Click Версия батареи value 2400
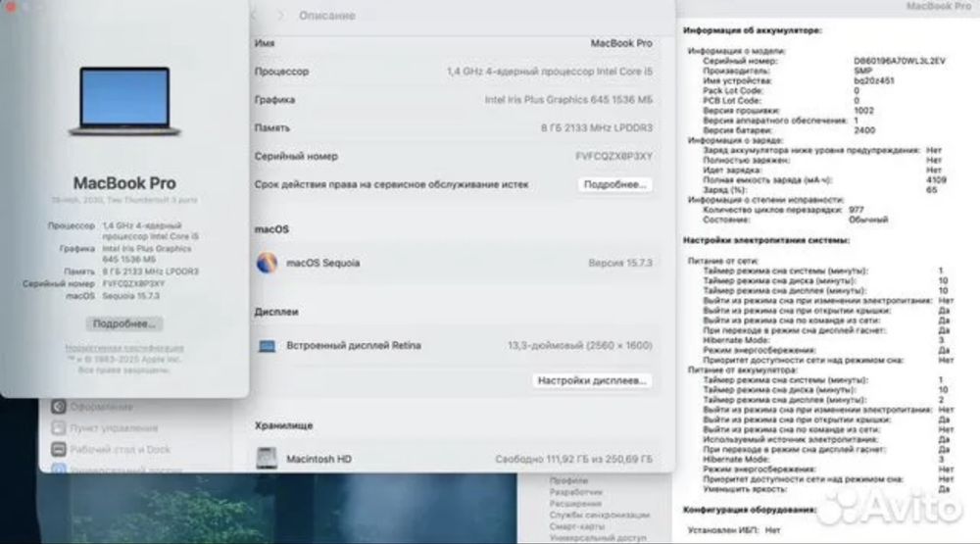This screenshot has height=544, width=980. (x=864, y=130)
